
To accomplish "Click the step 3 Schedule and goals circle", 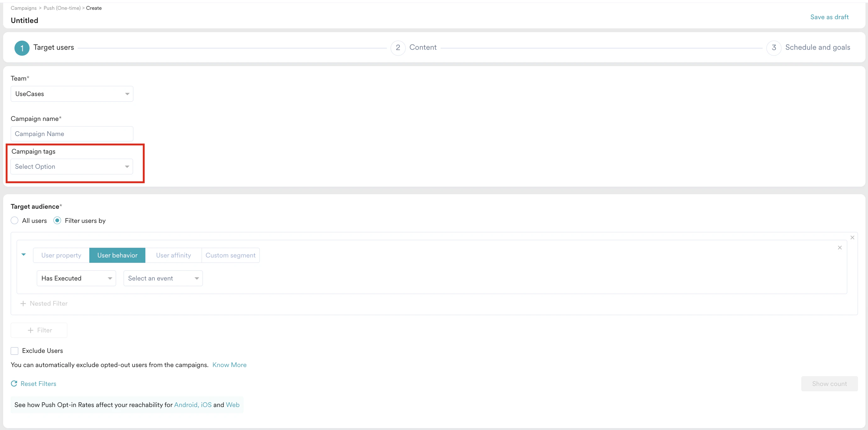I will 774,48.
